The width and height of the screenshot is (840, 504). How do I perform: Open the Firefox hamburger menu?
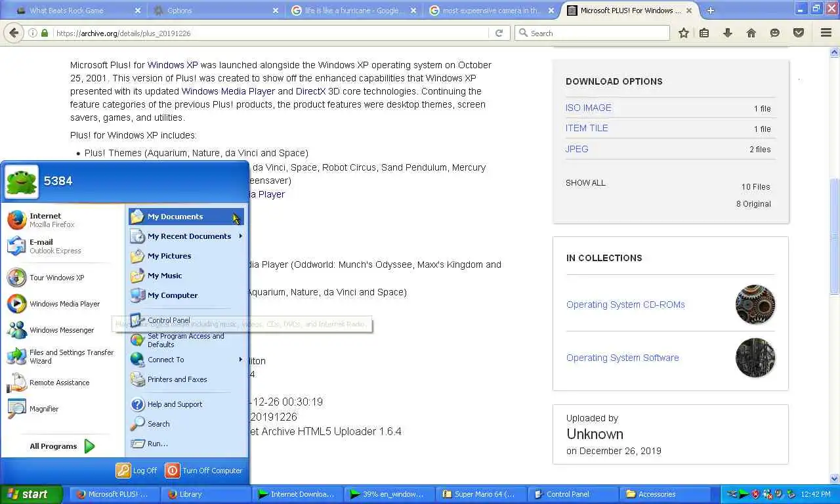pos(826,33)
